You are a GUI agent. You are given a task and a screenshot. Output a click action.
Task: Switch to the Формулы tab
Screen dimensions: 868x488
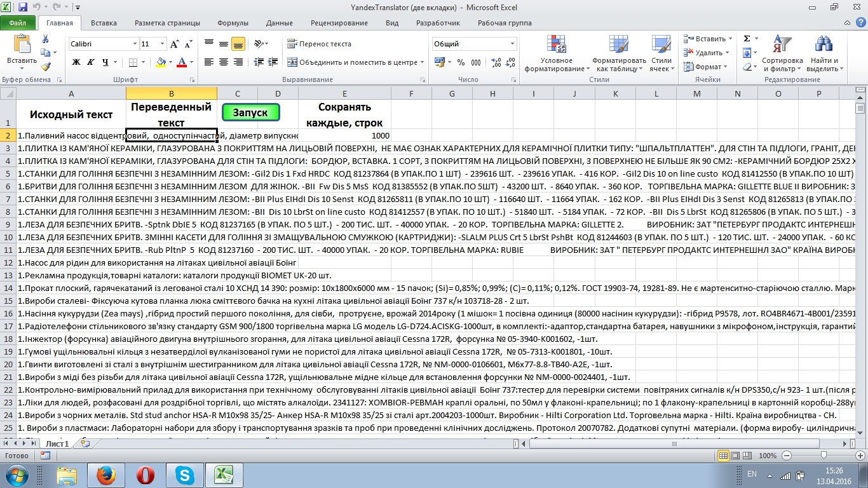[233, 23]
